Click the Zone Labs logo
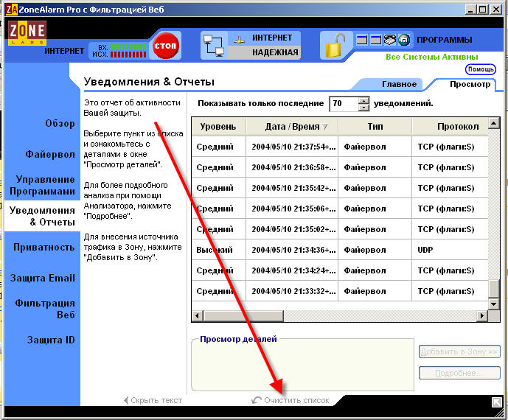Screen dimensions: 508x420 (x=27, y=32)
